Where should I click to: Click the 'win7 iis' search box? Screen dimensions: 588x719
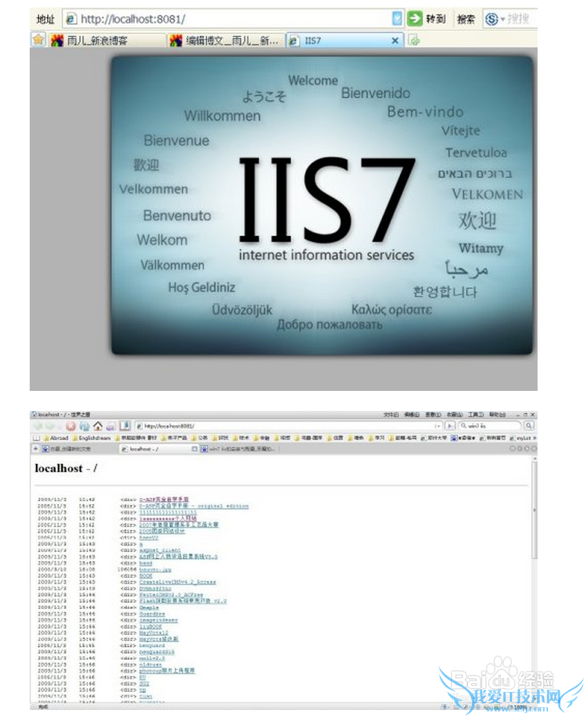[491, 426]
